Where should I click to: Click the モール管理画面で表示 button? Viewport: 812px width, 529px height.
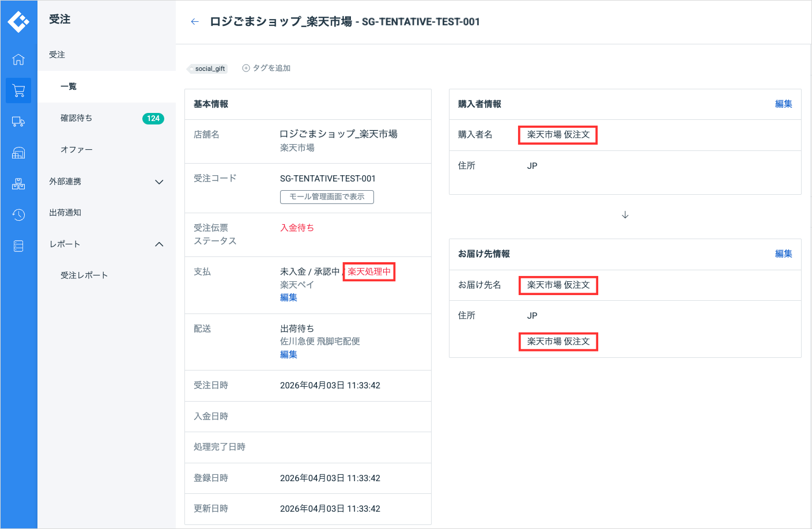pyautogui.click(x=327, y=197)
